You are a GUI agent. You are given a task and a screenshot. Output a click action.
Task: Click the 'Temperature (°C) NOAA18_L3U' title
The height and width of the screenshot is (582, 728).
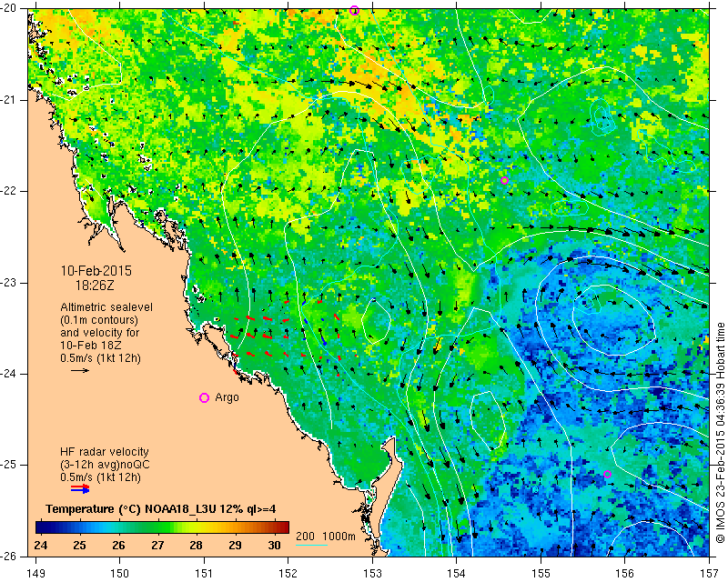click(x=131, y=508)
